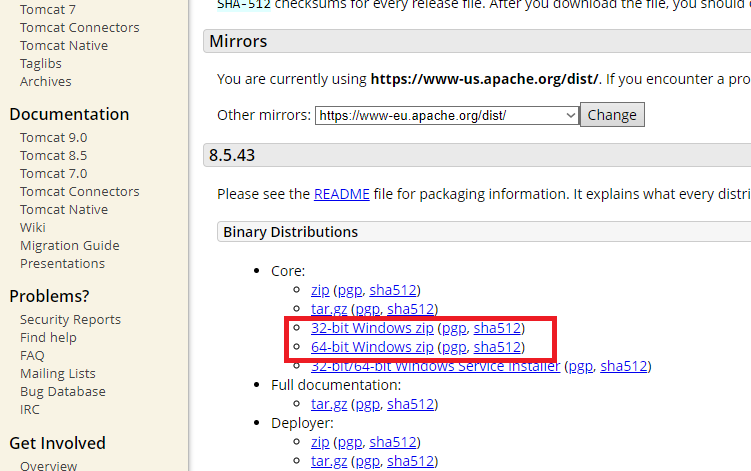Download 32-bit/64-bit Windows Service Installer
The width and height of the screenshot is (751, 471).
435,367
